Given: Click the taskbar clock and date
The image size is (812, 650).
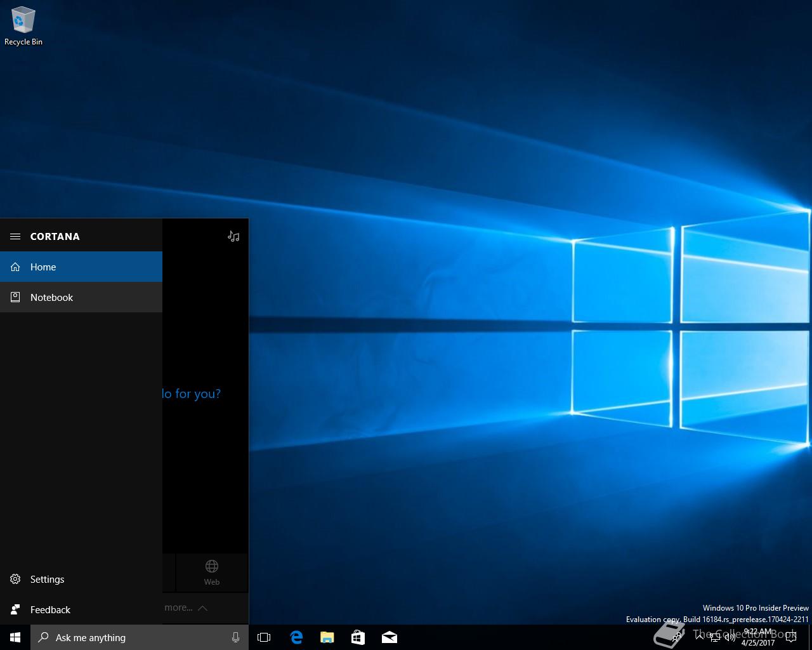Looking at the screenshot, I should click(x=758, y=637).
